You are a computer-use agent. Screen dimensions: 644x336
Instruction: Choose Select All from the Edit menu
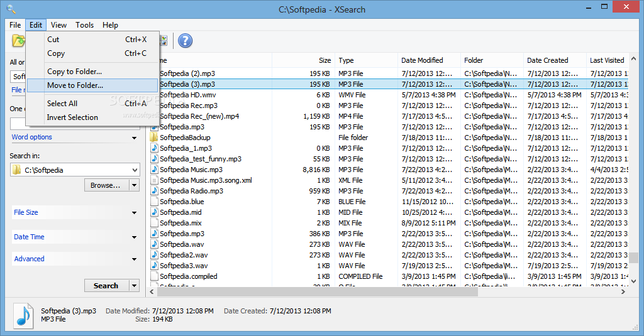point(92,104)
